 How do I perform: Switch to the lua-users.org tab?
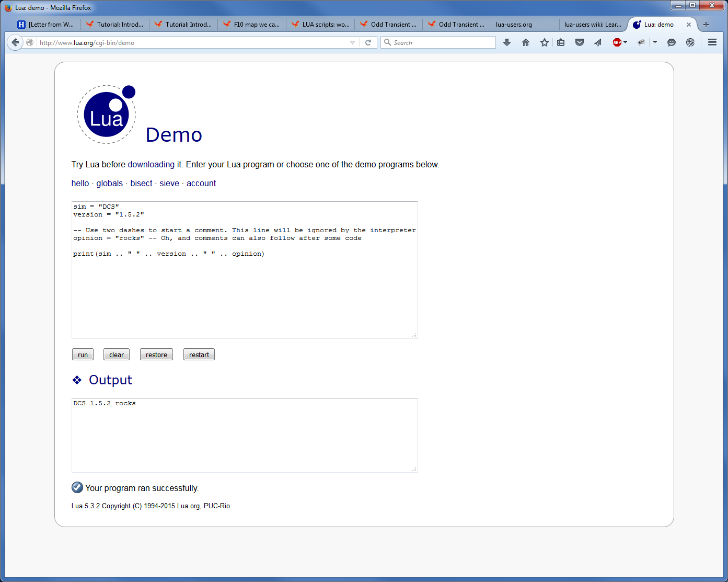[x=524, y=25]
